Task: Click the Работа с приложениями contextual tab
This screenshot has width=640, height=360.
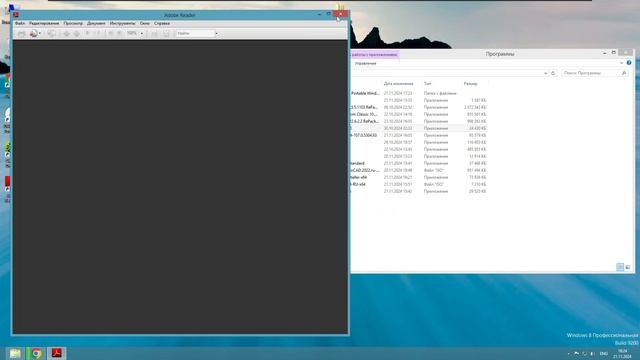Action: point(374,54)
